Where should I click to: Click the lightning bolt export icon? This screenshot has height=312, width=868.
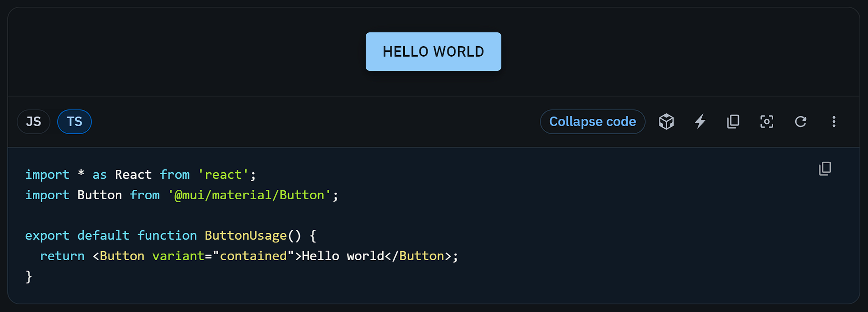(x=700, y=122)
